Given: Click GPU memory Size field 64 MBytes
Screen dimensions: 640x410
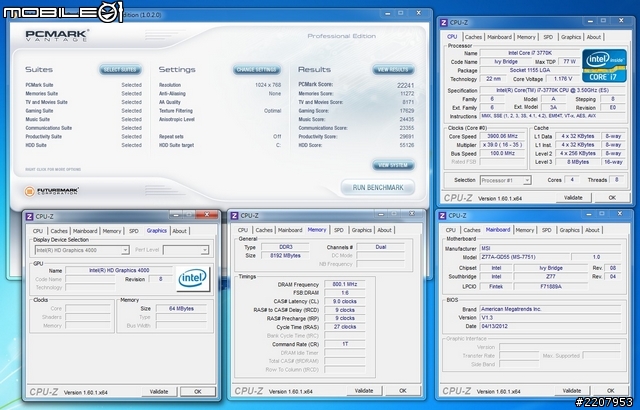Looking at the screenshot, I should point(181,309).
